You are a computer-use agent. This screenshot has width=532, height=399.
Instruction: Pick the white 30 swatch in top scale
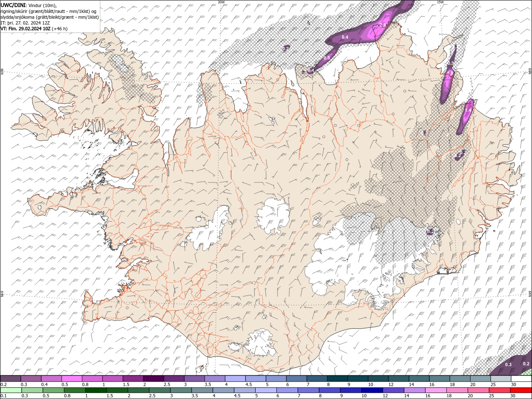click(521, 379)
